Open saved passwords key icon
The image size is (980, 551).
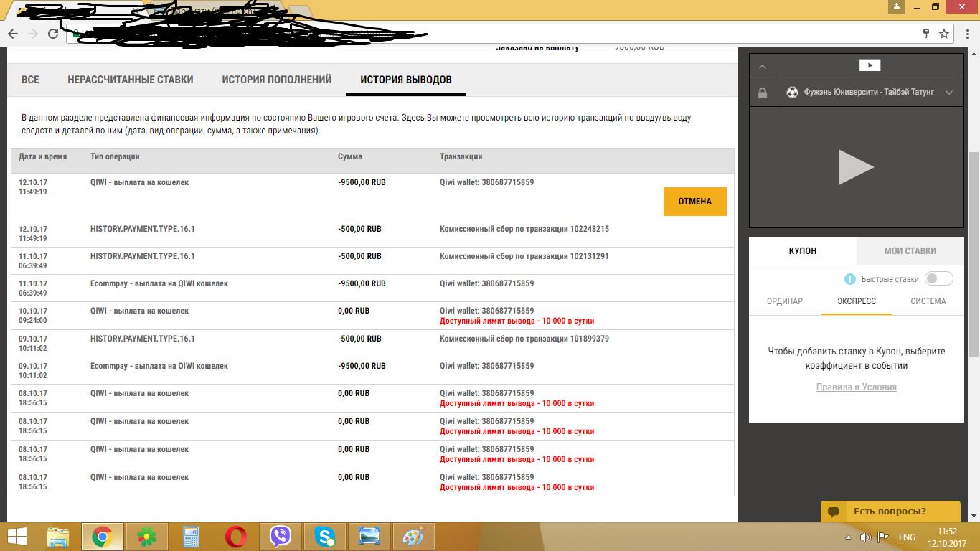coord(925,34)
